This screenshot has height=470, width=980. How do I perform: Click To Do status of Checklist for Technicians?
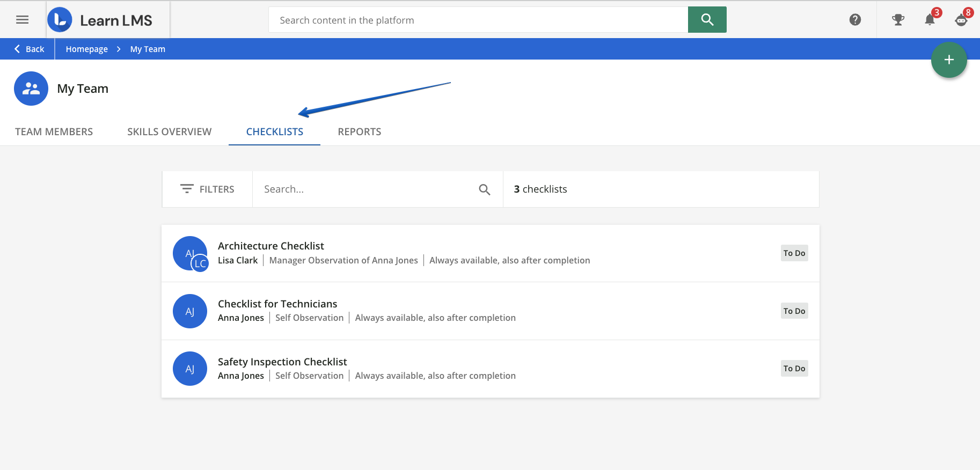click(x=794, y=311)
